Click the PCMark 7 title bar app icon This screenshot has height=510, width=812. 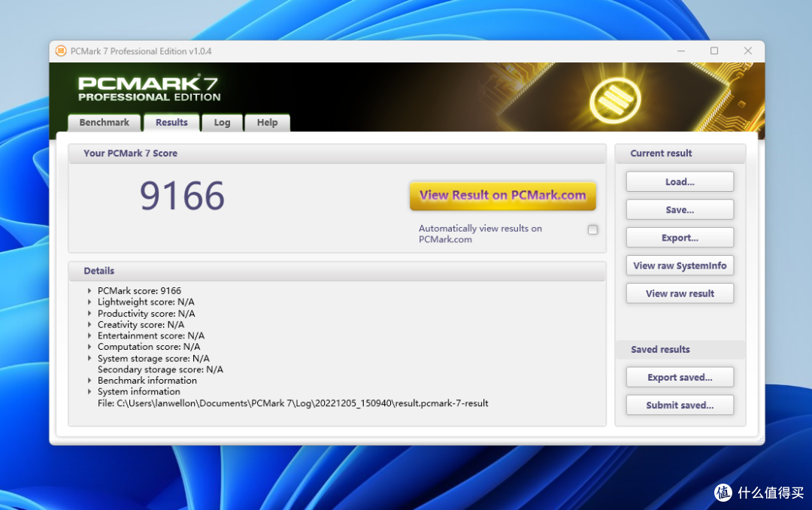point(61,51)
